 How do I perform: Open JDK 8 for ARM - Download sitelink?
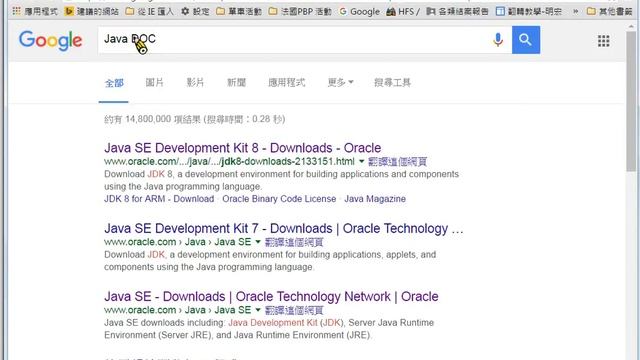(159, 199)
